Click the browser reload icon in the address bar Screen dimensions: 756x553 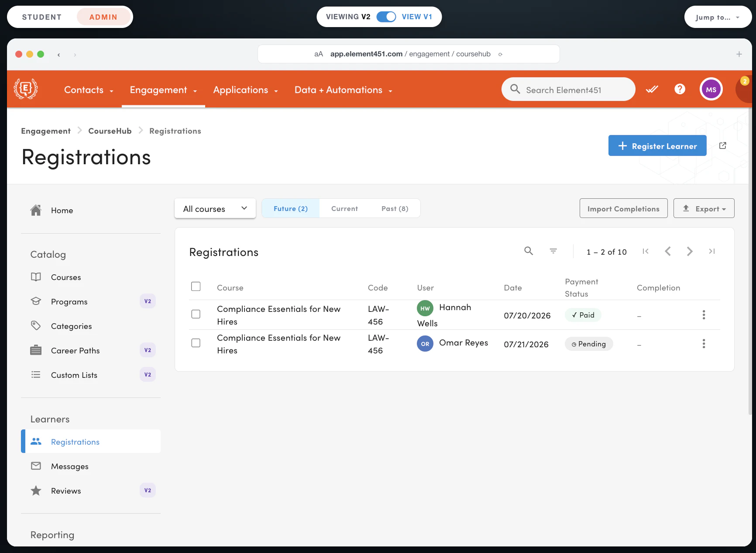click(500, 54)
